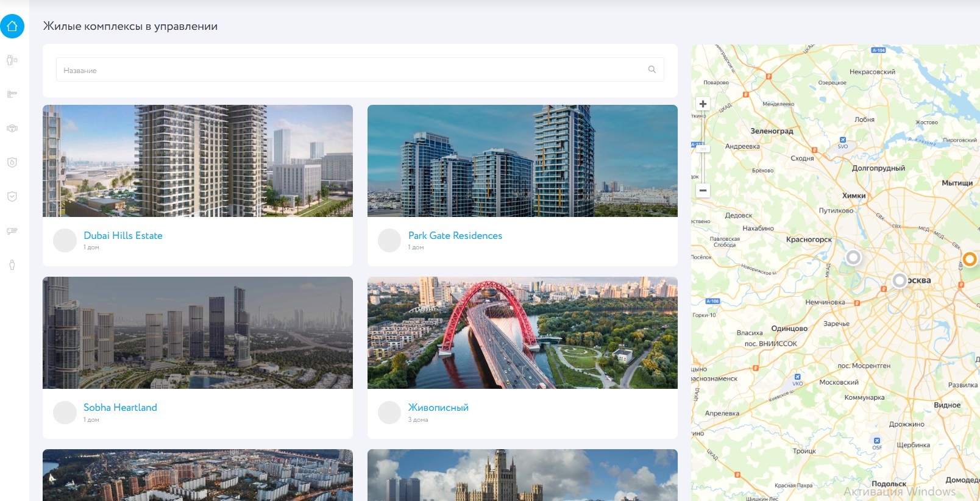This screenshot has height=501, width=980.
Task: Click the '1 дом' text under Park Gate Residences
Action: pyautogui.click(x=416, y=247)
